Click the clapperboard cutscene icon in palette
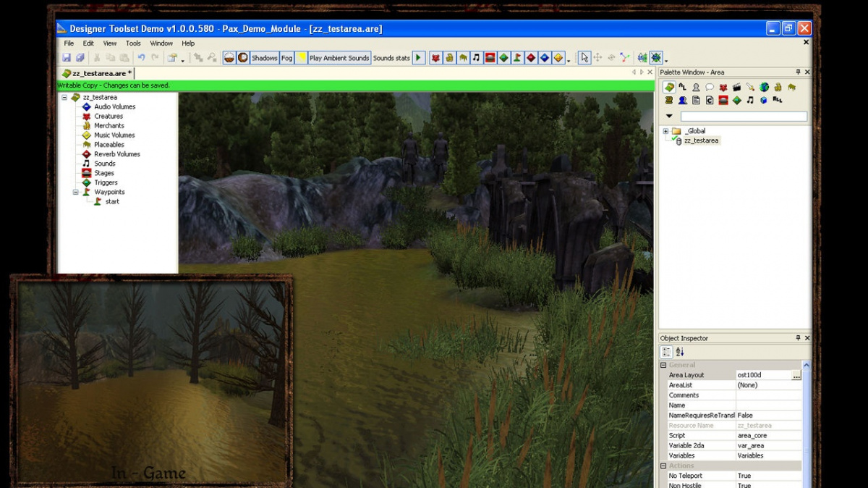This screenshot has width=868, height=488. coord(736,88)
